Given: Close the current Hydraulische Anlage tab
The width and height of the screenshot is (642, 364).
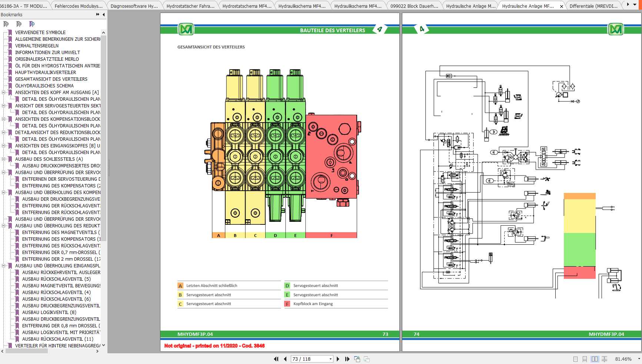Looking at the screenshot, I should point(561,6).
